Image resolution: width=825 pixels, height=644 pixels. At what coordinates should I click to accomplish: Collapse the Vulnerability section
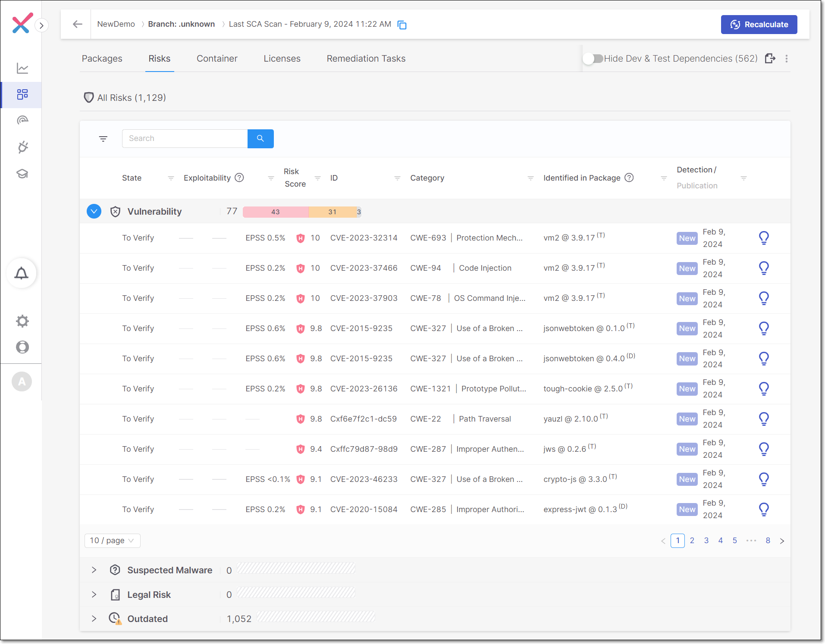(x=94, y=211)
